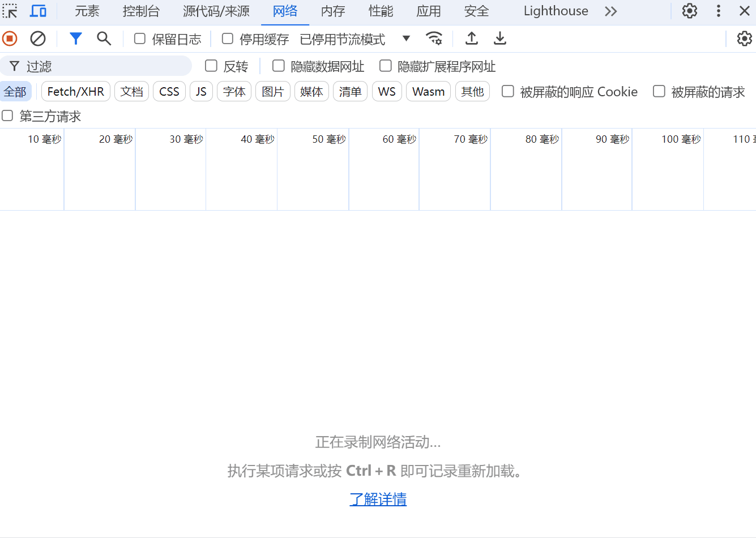The width and height of the screenshot is (756, 538).
Task: Switch to the 安全 tab
Action: (x=476, y=11)
